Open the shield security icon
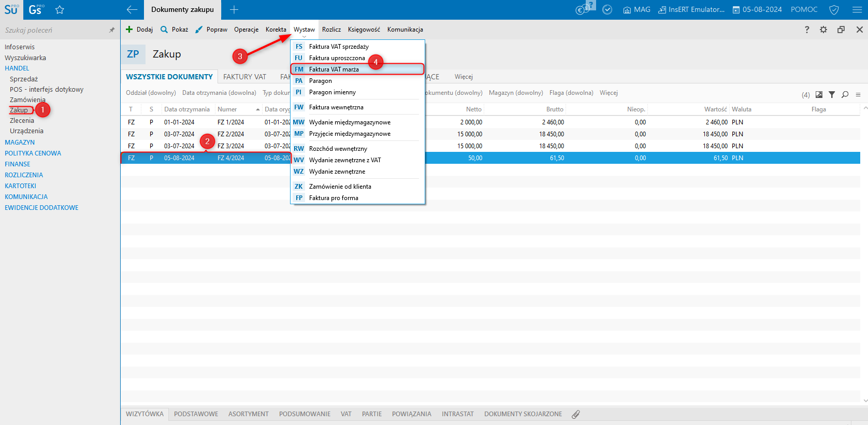 point(834,9)
